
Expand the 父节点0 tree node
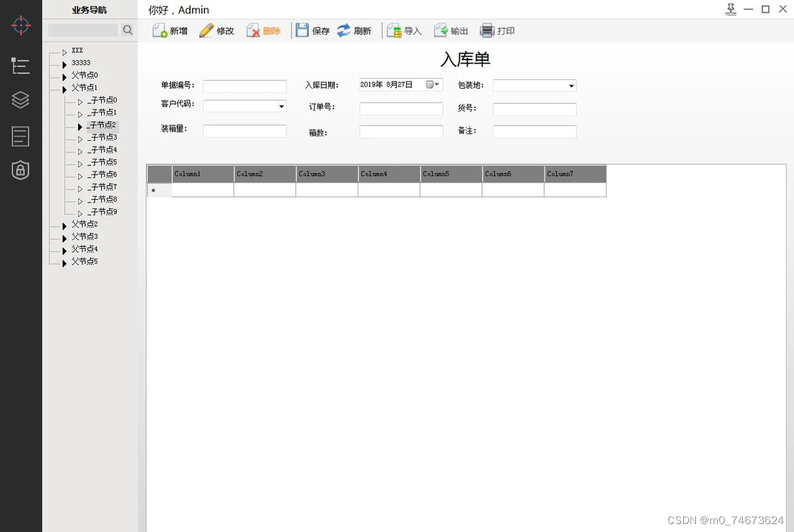point(64,77)
